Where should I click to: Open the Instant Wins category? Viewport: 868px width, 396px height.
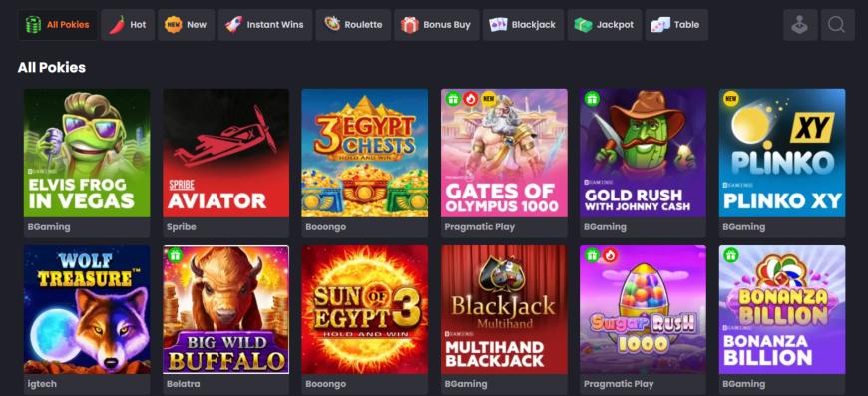tap(265, 25)
